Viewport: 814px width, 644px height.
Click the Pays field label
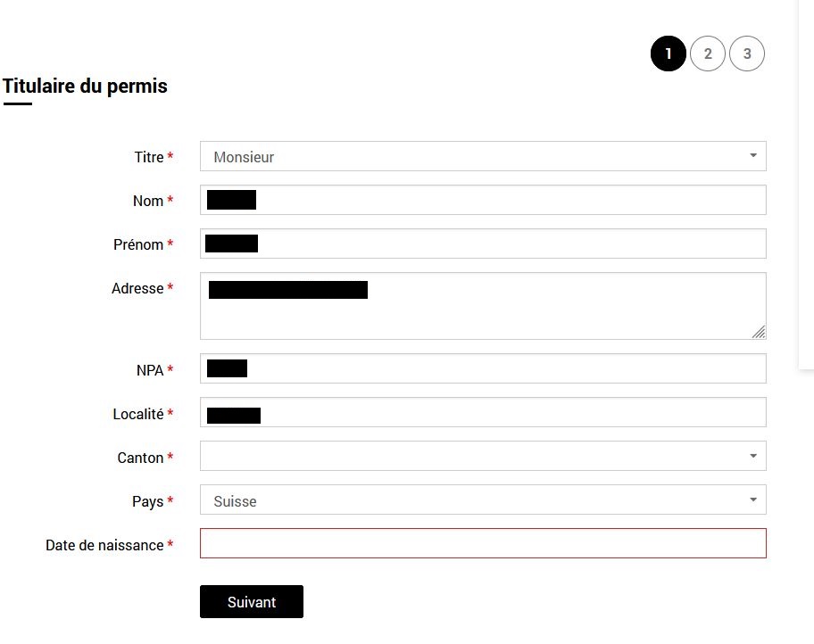(x=148, y=501)
